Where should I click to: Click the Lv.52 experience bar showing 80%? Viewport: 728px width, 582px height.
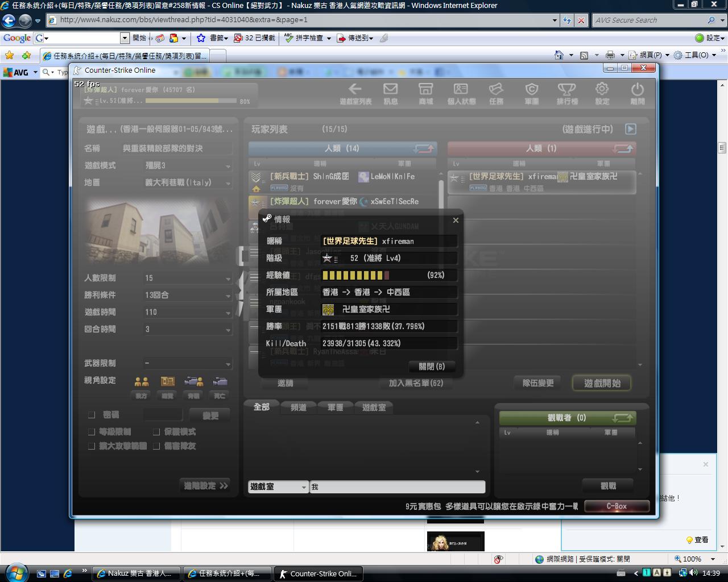191,101
